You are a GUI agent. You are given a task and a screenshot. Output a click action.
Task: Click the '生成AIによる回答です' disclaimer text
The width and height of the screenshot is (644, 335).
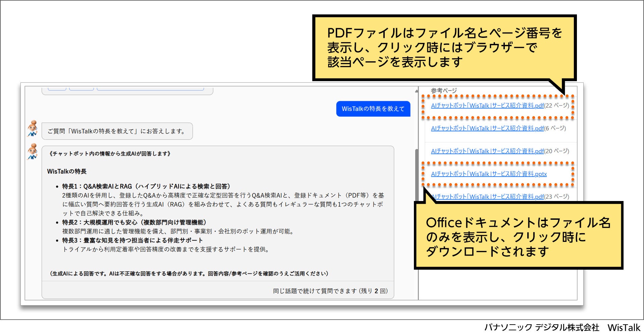click(x=189, y=274)
